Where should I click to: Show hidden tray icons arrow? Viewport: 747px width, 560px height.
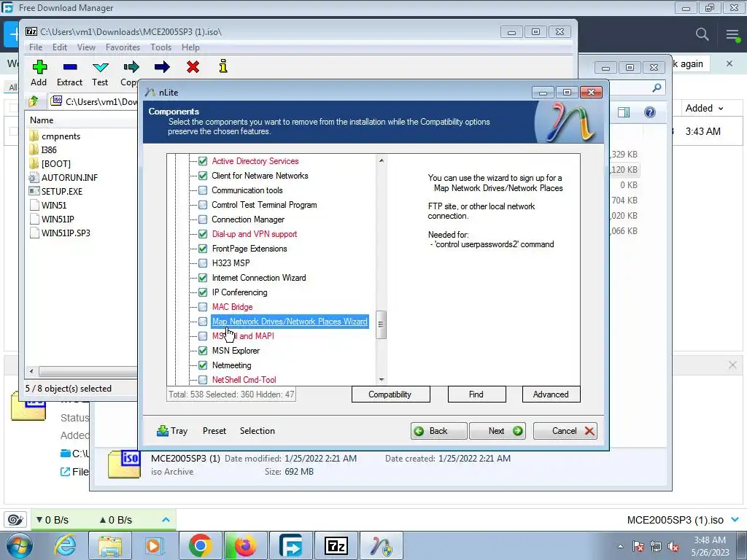[620, 547]
